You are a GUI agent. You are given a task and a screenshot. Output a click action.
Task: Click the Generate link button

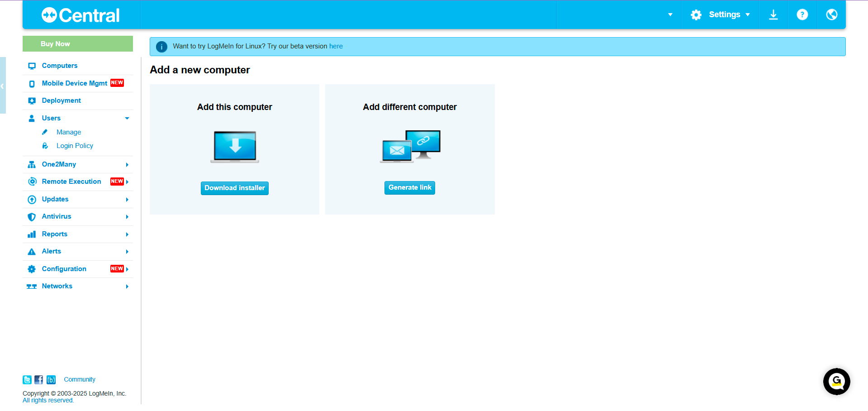pos(410,187)
